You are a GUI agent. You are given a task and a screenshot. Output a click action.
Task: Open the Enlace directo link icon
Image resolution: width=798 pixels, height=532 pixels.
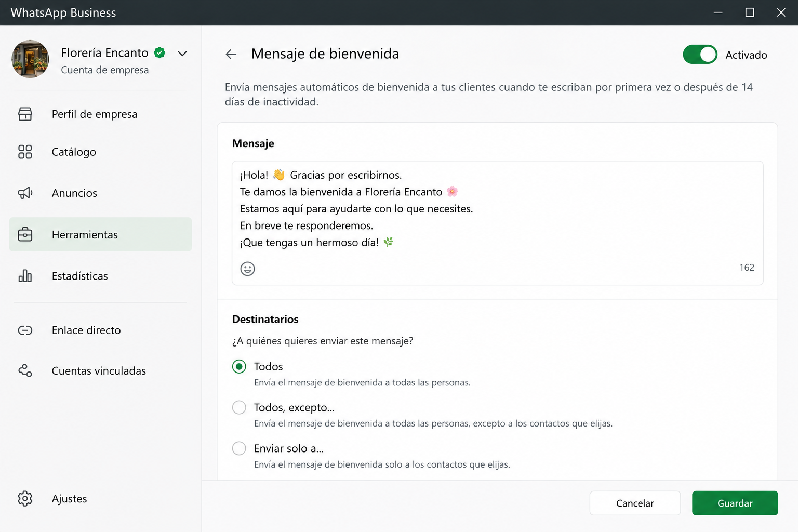[x=25, y=330]
